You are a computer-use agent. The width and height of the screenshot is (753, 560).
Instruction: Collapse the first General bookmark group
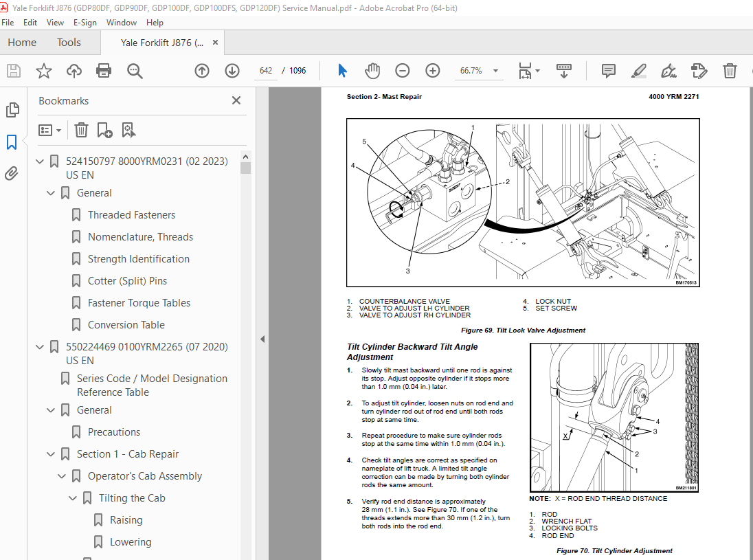click(x=51, y=193)
